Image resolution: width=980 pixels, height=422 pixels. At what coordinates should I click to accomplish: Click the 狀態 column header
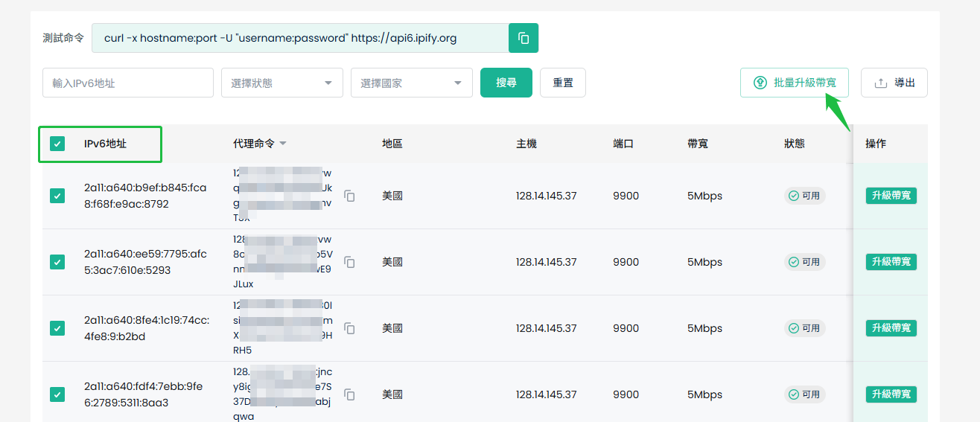(x=795, y=144)
